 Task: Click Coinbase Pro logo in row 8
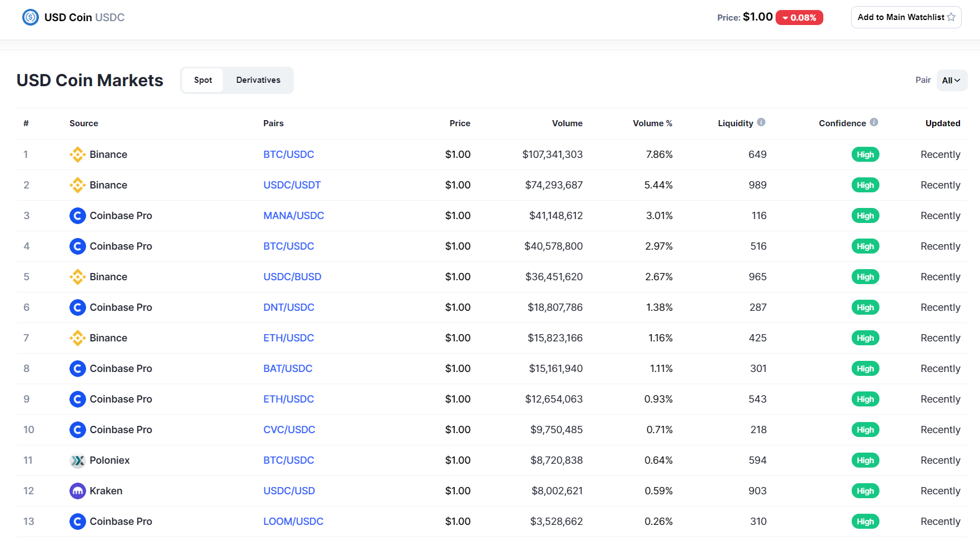(x=78, y=369)
